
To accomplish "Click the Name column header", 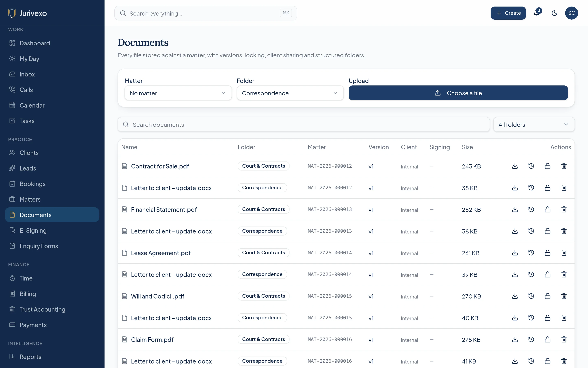I will pos(129,147).
